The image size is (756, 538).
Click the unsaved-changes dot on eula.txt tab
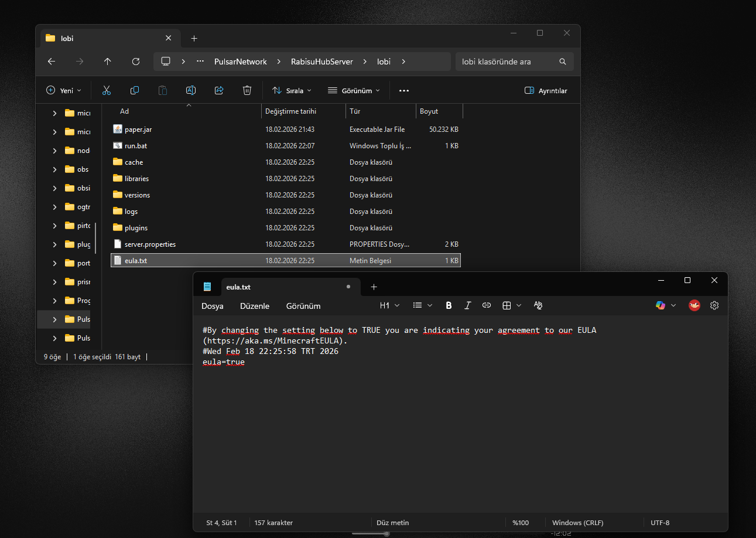(x=348, y=287)
